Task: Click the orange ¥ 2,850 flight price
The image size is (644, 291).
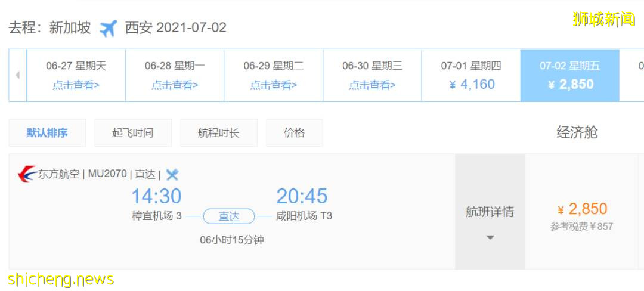Action: [x=582, y=209]
